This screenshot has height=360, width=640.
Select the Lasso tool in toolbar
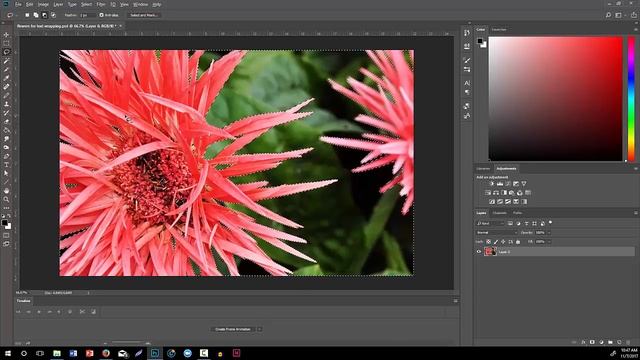(x=6, y=52)
